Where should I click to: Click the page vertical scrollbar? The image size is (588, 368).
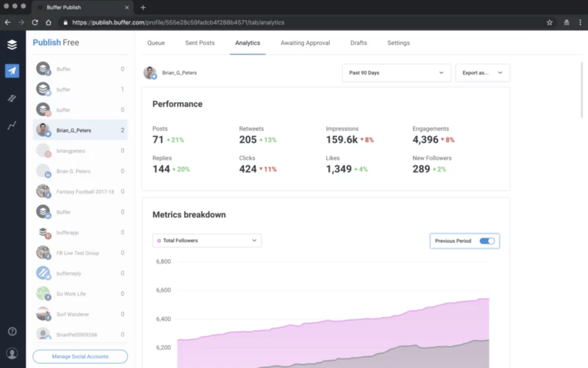581,90
